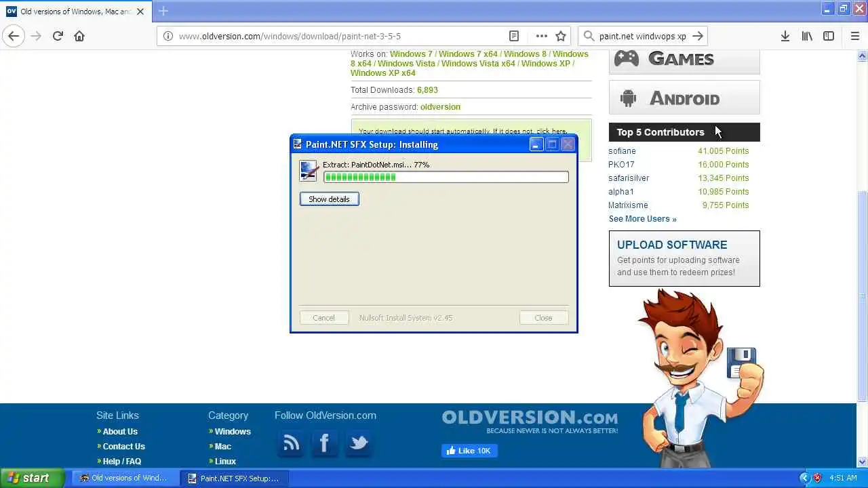Open the library icon
868x488 pixels.
[x=807, y=36]
